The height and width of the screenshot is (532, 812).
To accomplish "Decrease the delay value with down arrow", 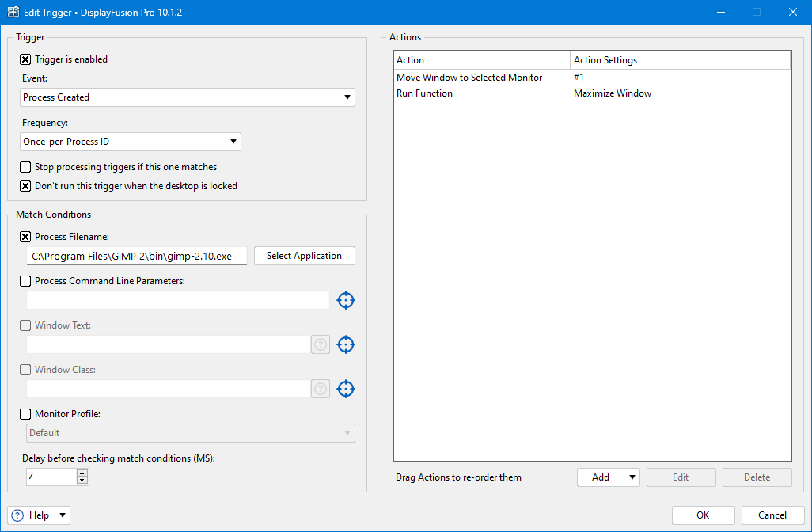I will 82,481.
